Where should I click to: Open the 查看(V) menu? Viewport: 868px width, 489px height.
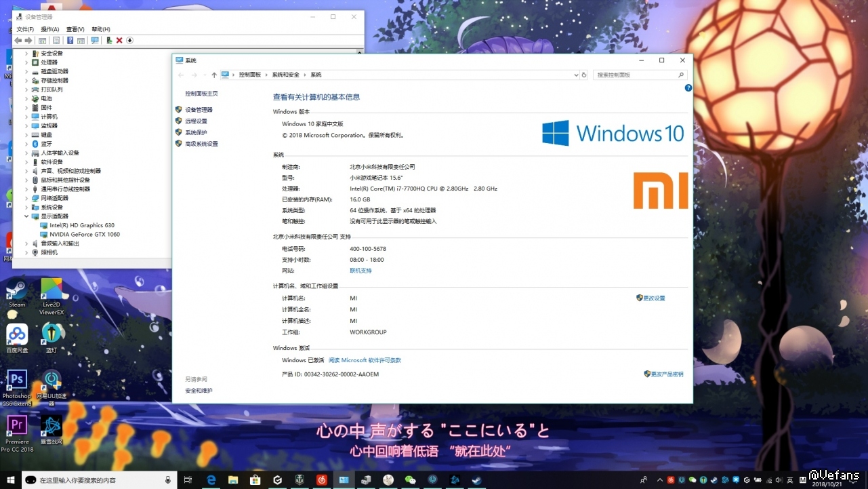tap(75, 29)
